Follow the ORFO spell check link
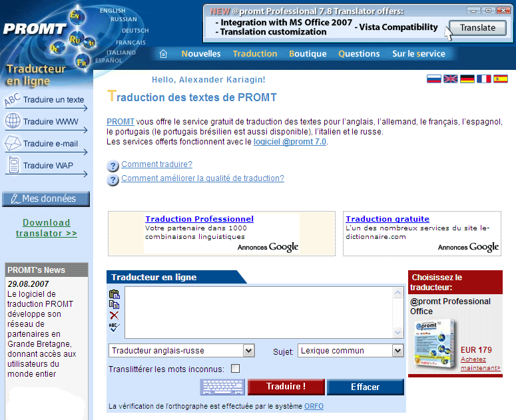Screen dimensions: 516x420 314,406
